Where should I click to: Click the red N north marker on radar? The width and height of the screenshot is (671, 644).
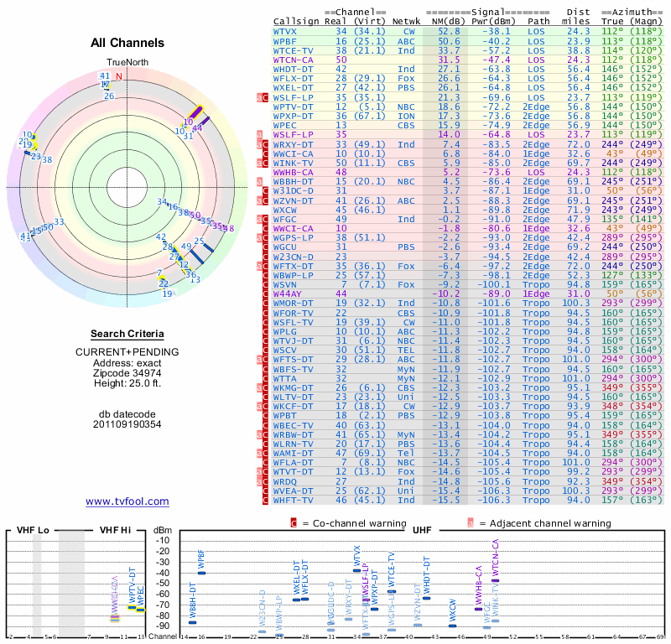click(x=119, y=76)
